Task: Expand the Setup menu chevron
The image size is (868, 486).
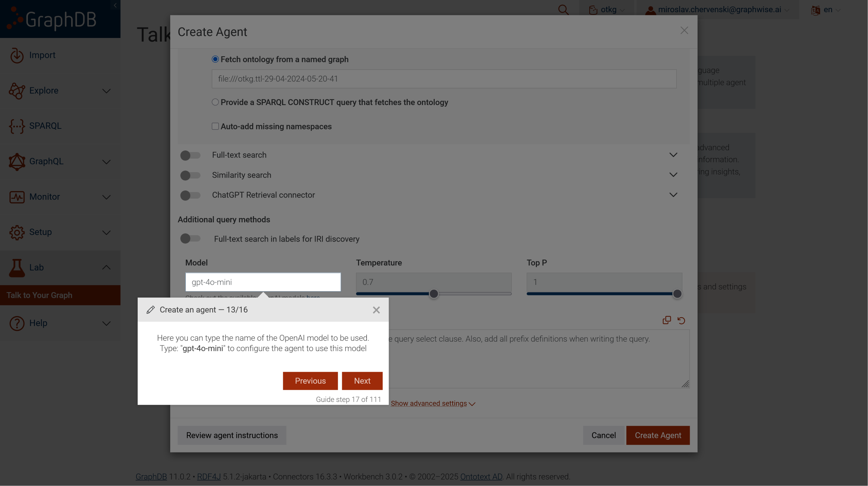Action: pyautogui.click(x=106, y=232)
